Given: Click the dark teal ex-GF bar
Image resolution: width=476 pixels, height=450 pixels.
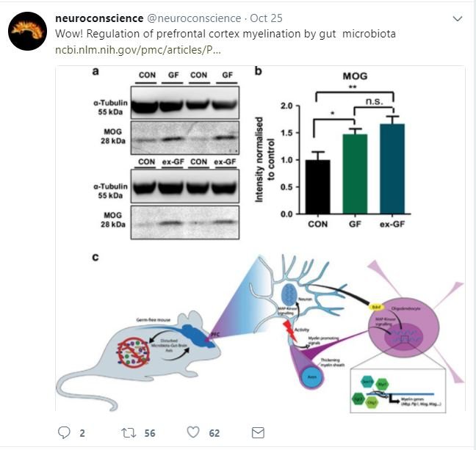Looking at the screenshot, I should [x=392, y=168].
